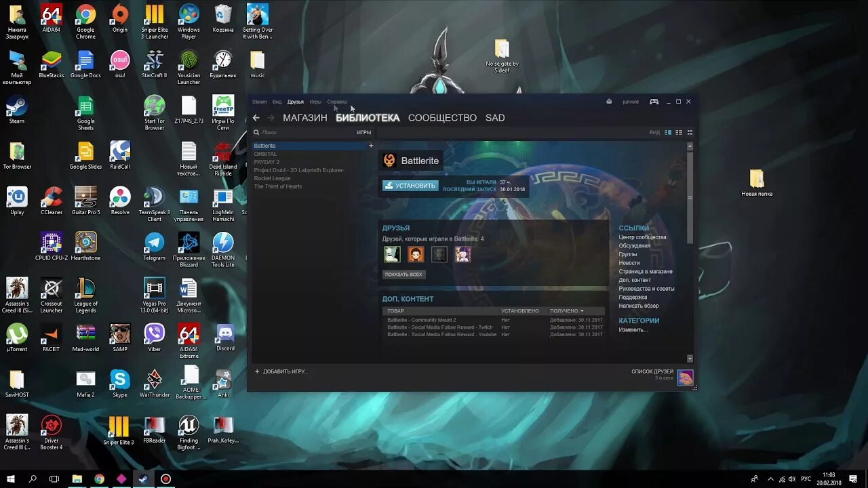The width and height of the screenshot is (868, 488).
Task: Open the fourth friend avatar in Friends section
Action: click(463, 254)
